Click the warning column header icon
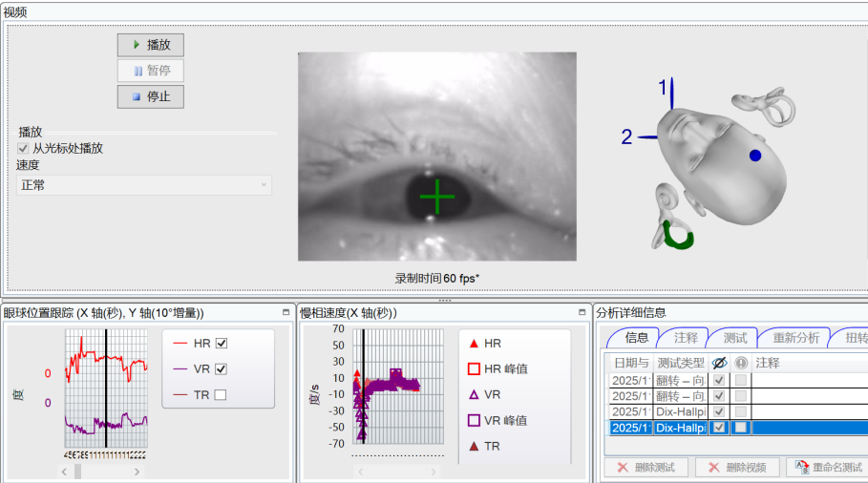Image resolution: width=868 pixels, height=483 pixels. (x=741, y=363)
